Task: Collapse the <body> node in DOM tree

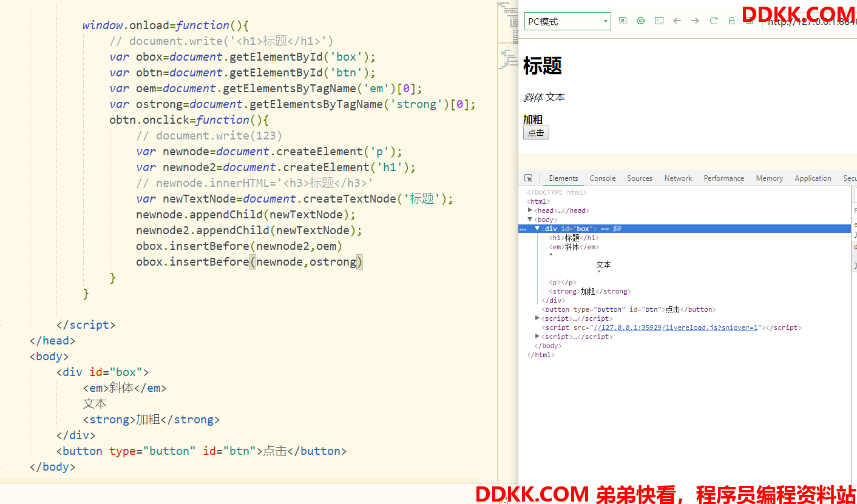Action: pyautogui.click(x=530, y=219)
